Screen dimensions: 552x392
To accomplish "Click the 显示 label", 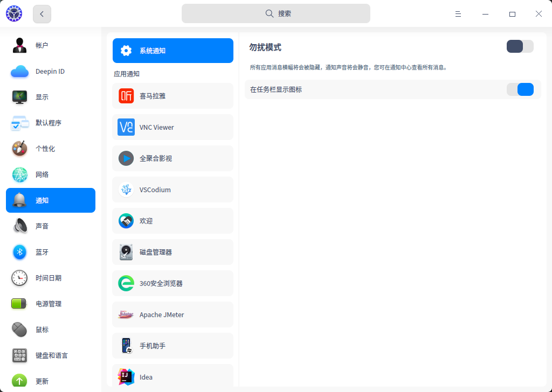I will (x=42, y=97).
